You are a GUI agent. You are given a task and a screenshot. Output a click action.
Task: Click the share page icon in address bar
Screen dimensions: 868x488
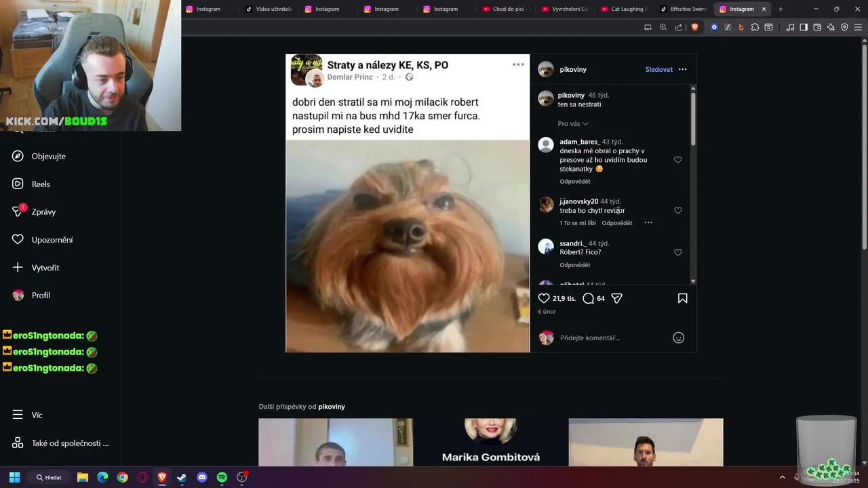[679, 27]
